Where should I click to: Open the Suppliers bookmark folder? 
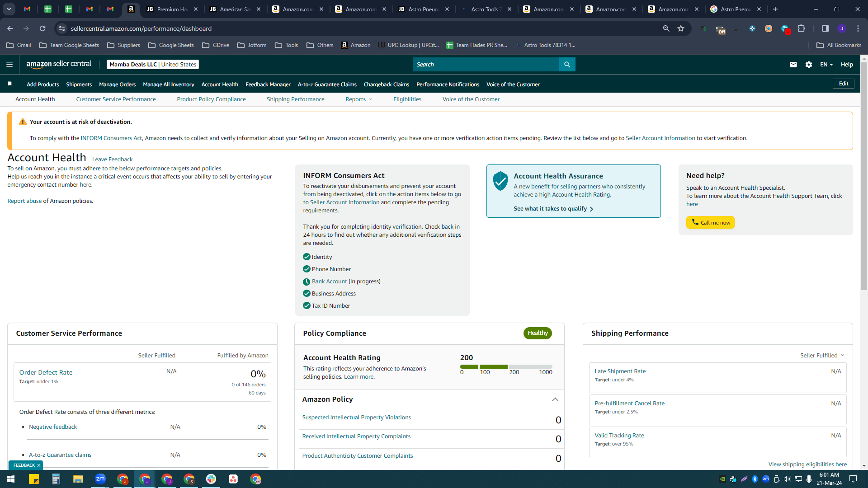[x=123, y=45]
